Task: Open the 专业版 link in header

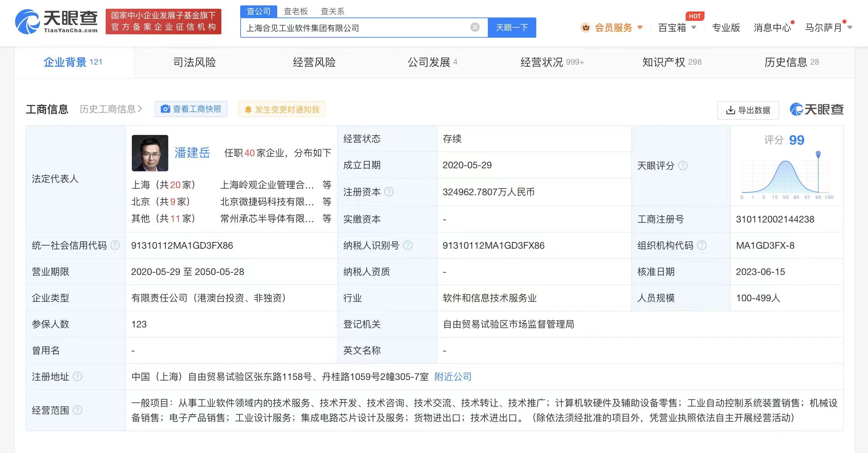Action: click(x=726, y=28)
